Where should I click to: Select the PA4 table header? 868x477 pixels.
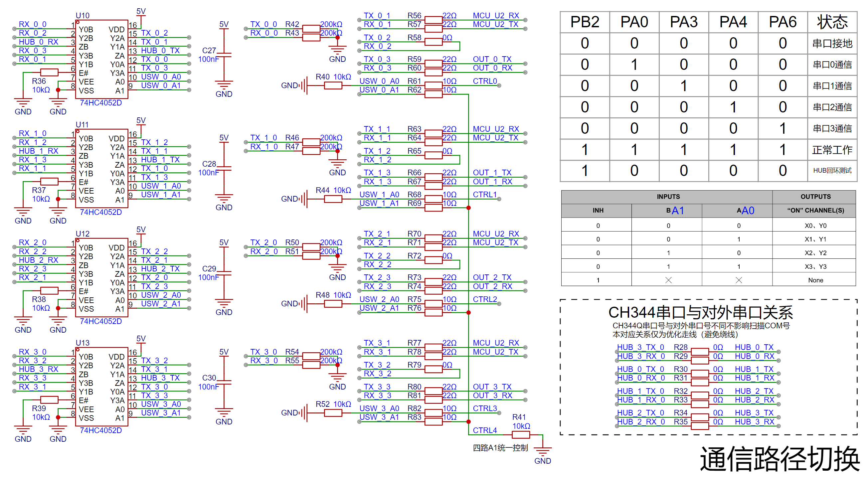734,22
